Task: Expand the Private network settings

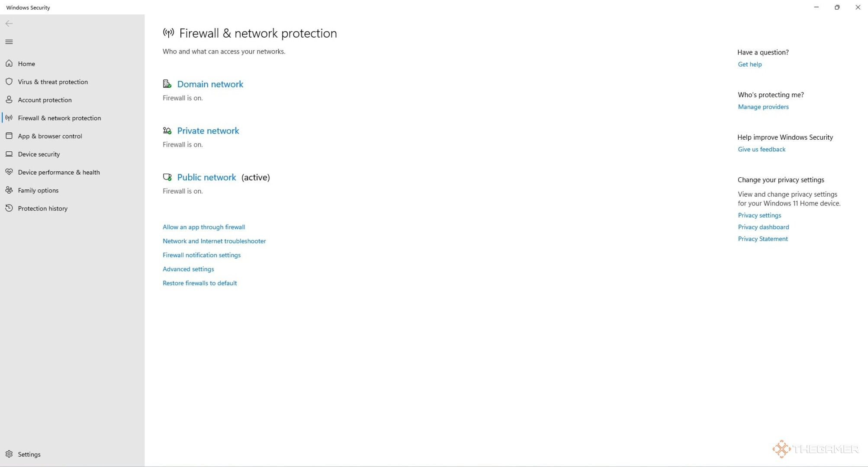Action: (x=208, y=131)
